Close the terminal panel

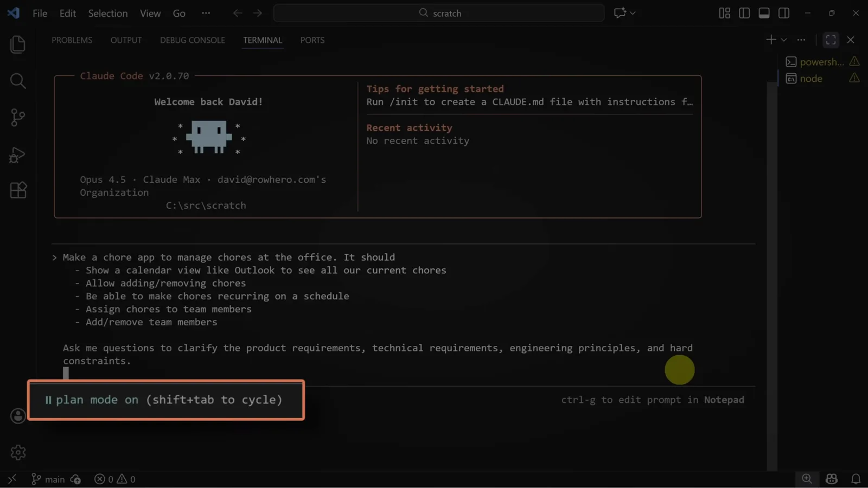click(851, 40)
